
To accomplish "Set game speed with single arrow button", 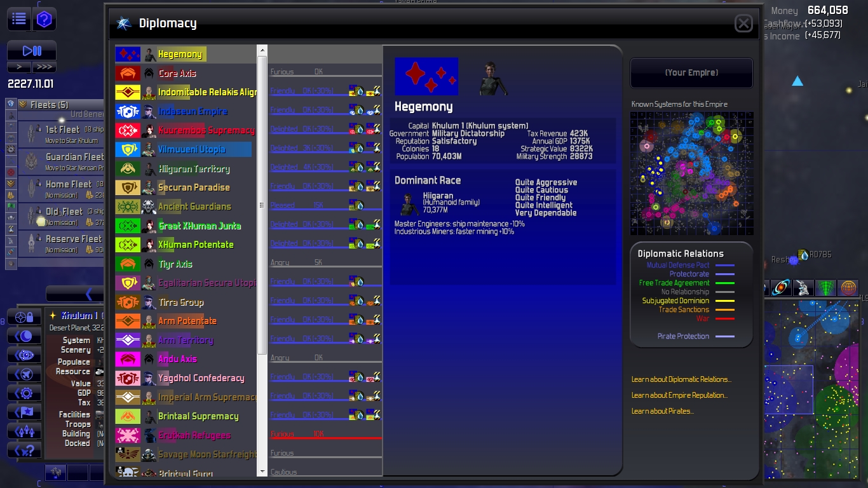I will (x=19, y=67).
